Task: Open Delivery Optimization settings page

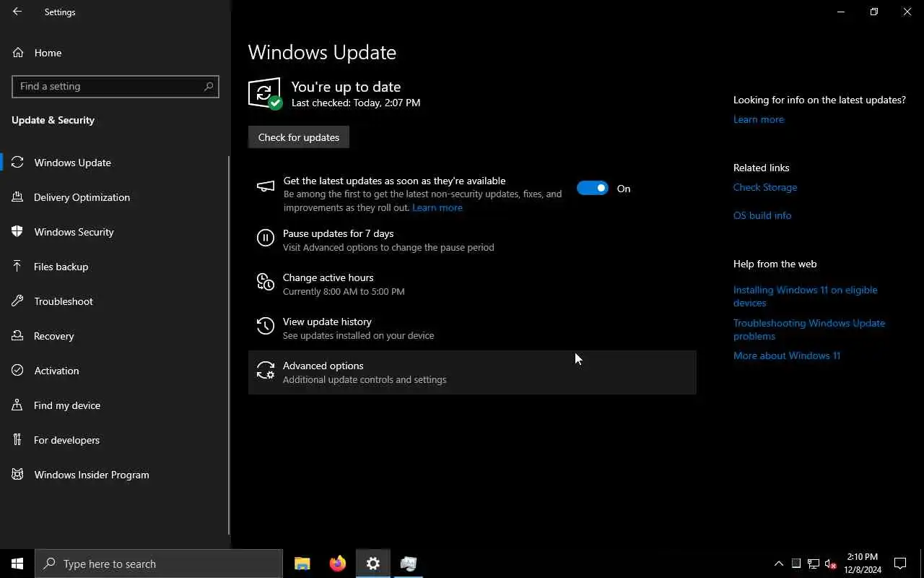Action: click(115, 197)
